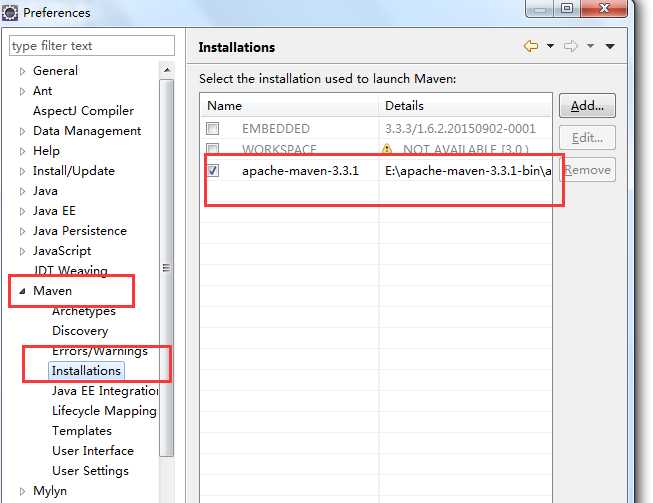Click the Name column header
The height and width of the screenshot is (503, 653).
(289, 106)
